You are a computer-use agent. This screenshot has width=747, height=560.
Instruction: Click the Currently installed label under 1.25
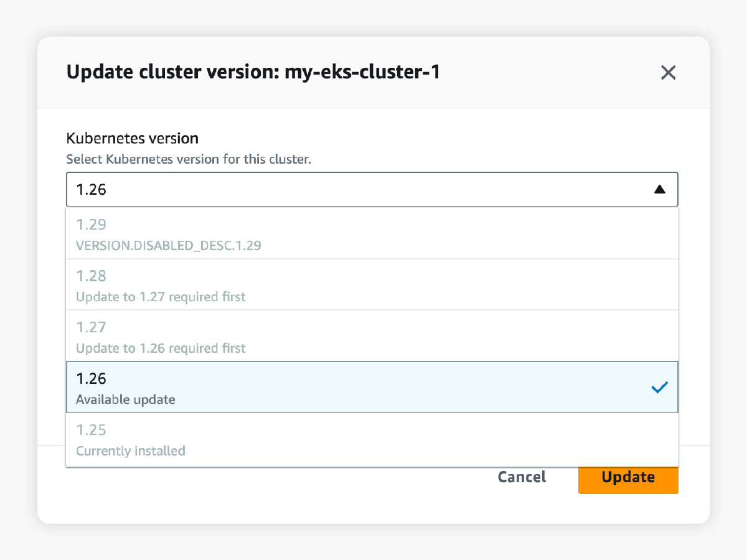131,450
